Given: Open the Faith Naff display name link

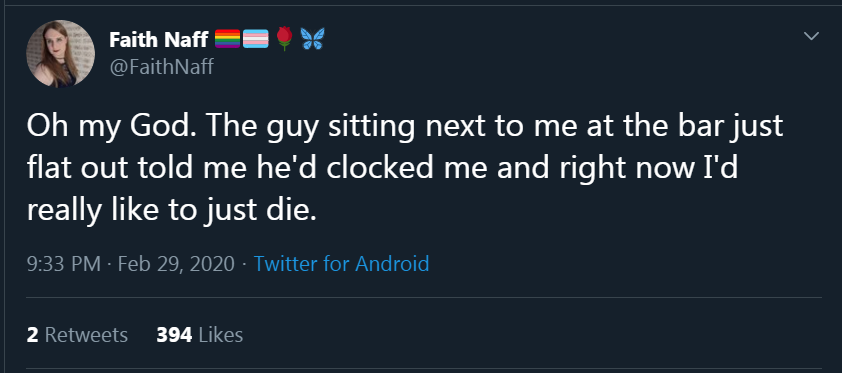Looking at the screenshot, I should click(159, 39).
